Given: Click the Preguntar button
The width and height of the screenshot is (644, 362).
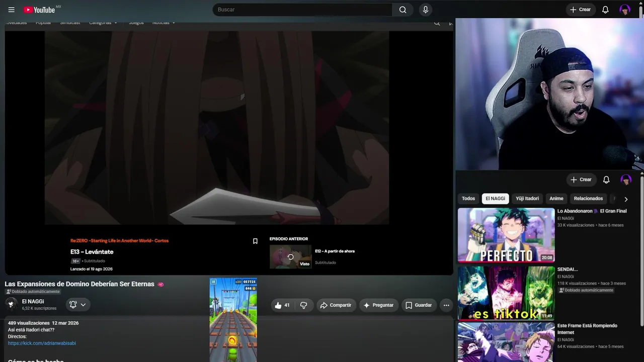Looking at the screenshot, I should 379,305.
